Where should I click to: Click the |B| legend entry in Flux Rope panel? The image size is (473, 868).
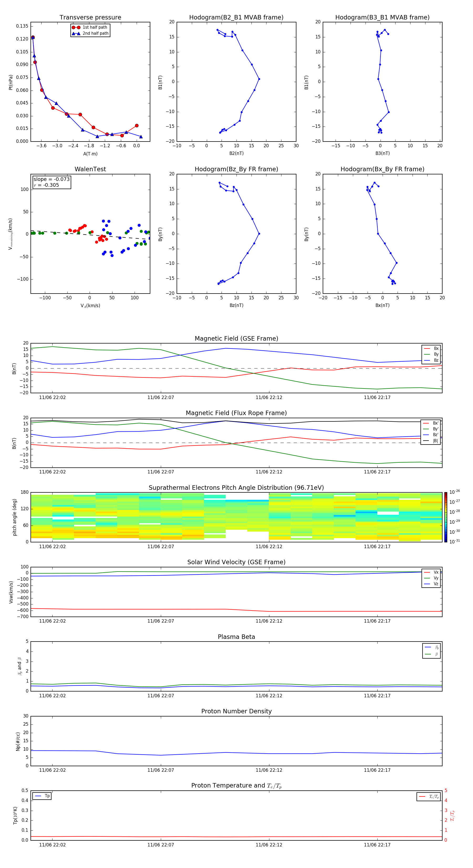point(431,441)
